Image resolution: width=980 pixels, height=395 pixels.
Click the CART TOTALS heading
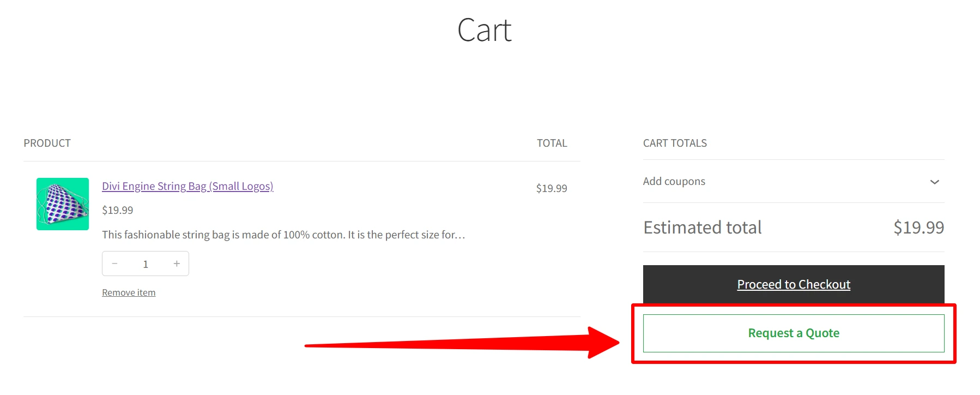pyautogui.click(x=675, y=143)
